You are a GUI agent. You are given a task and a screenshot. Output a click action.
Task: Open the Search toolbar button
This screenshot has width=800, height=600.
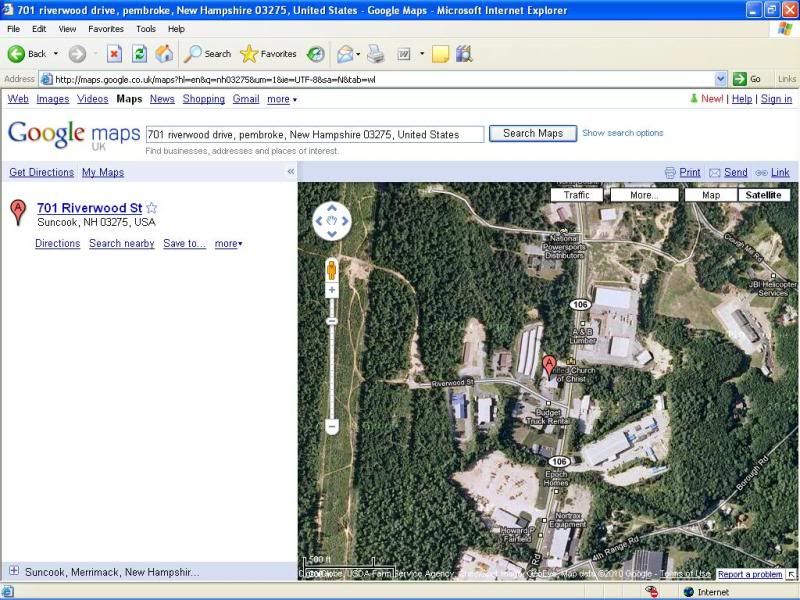207,54
